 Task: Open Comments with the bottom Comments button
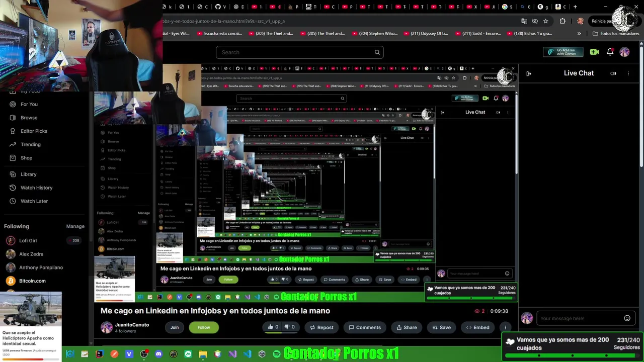365,327
